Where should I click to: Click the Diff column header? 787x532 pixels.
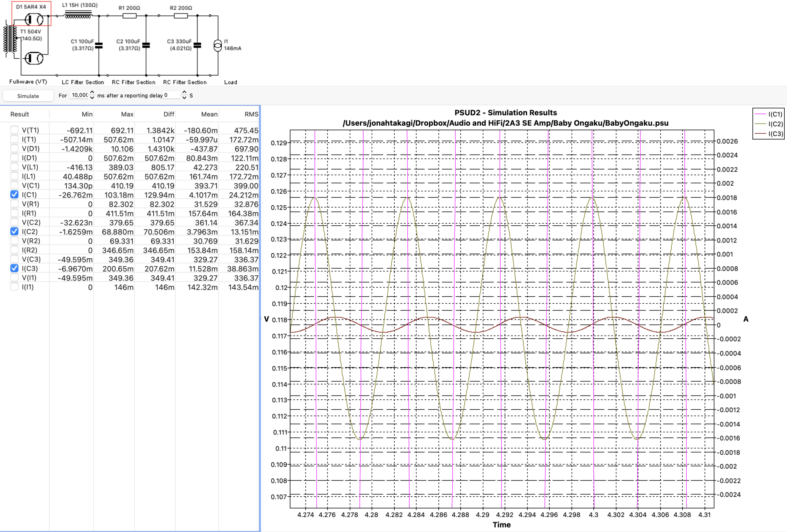pos(169,114)
